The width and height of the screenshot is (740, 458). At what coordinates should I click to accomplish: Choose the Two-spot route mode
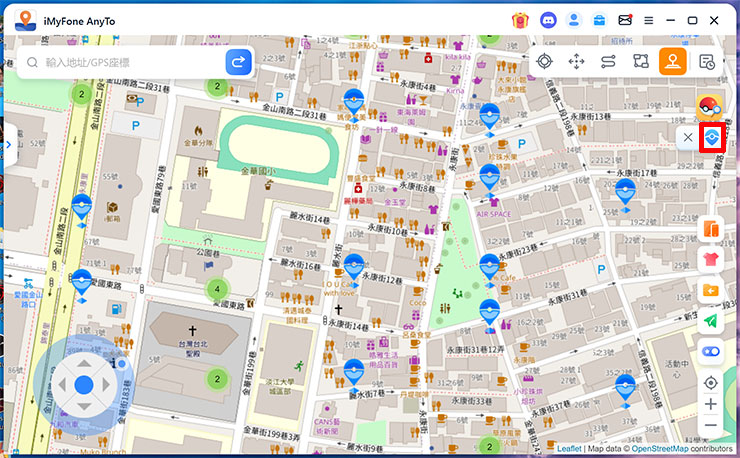pyautogui.click(x=608, y=62)
